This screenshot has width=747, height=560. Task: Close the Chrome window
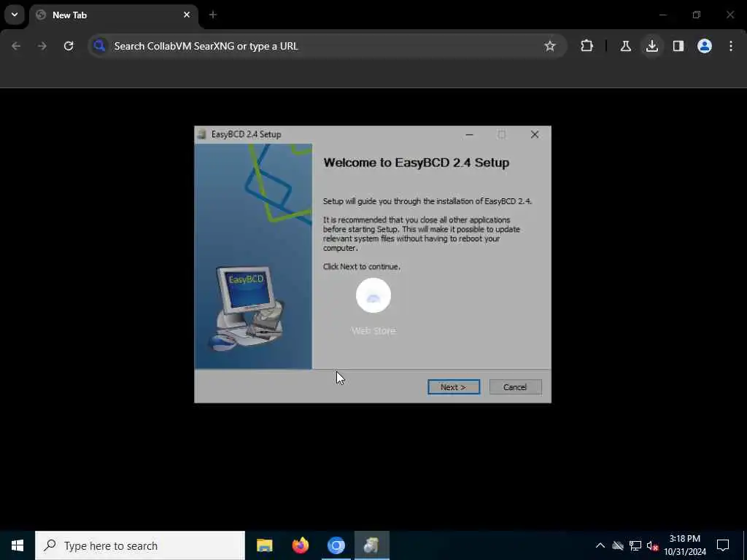coord(730,15)
